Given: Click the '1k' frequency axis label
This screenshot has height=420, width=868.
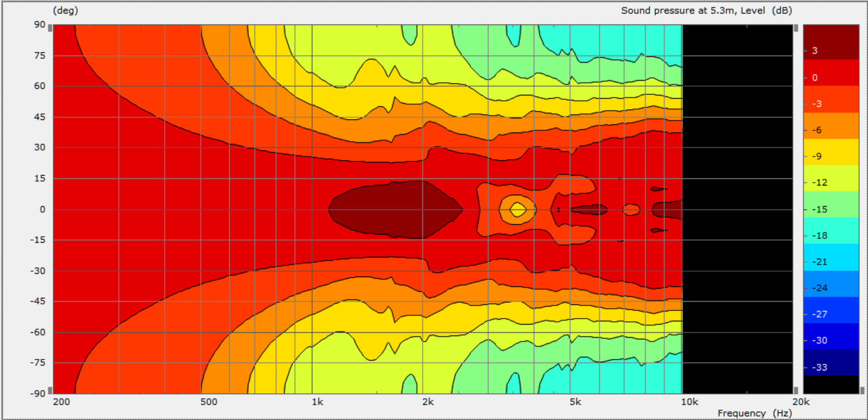Looking at the screenshot, I should point(317,402).
